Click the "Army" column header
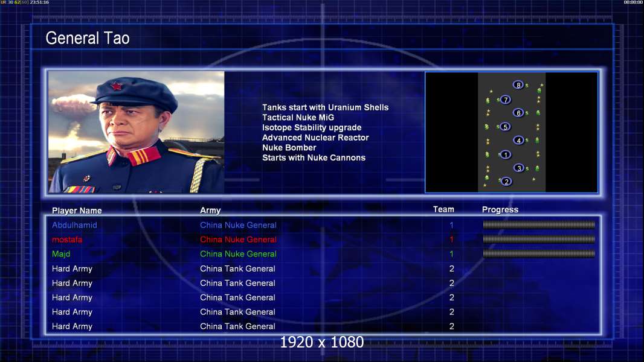 point(210,211)
